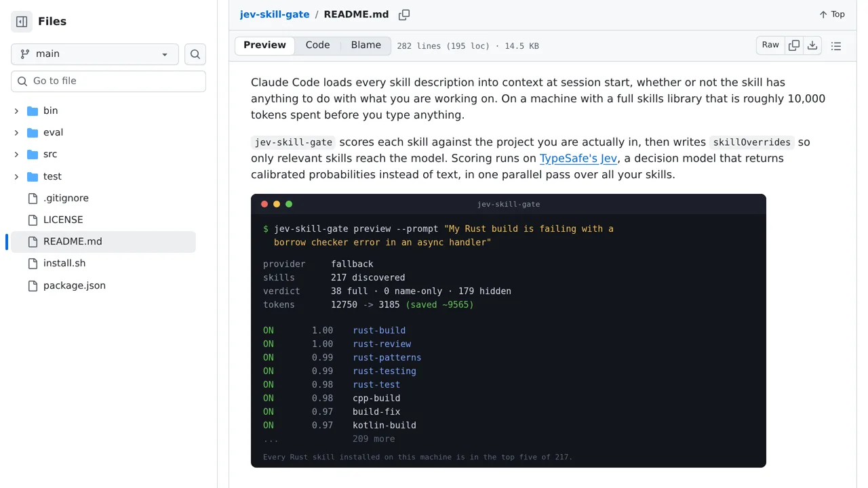Click '282 lines (195 loc)' file info

pos(443,46)
